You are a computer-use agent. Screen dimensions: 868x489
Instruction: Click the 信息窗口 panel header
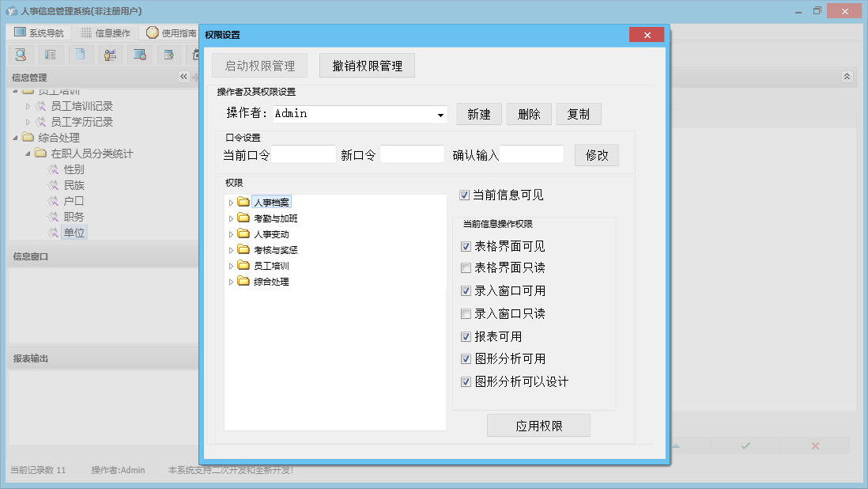pyautogui.click(x=103, y=256)
